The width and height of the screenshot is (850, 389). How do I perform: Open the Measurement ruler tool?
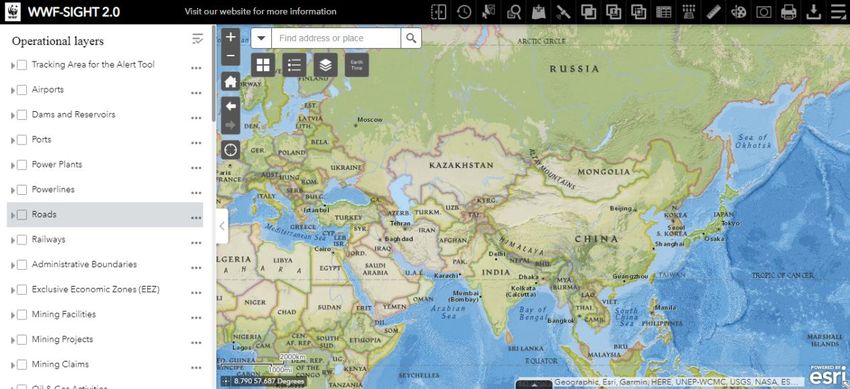pyautogui.click(x=713, y=12)
